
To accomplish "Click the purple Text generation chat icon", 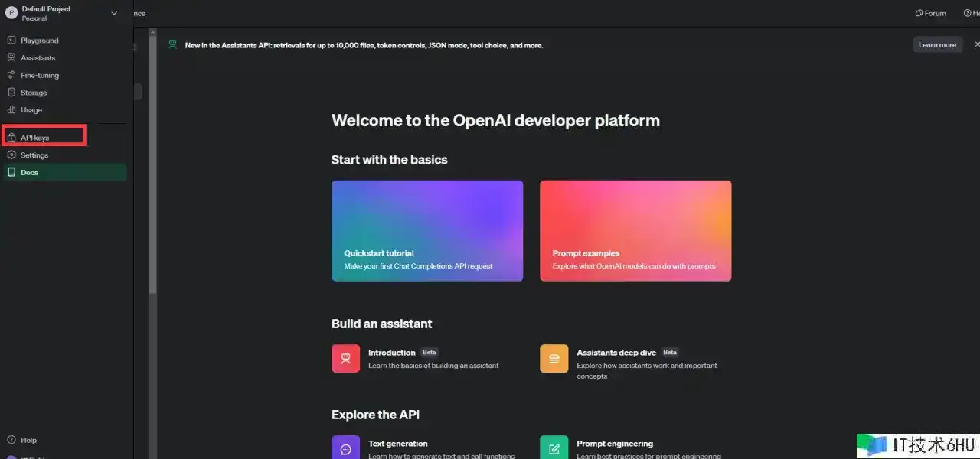I will click(x=345, y=448).
